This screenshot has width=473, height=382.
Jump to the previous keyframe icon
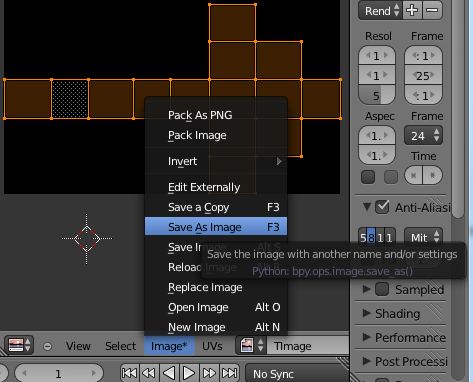click(x=149, y=373)
